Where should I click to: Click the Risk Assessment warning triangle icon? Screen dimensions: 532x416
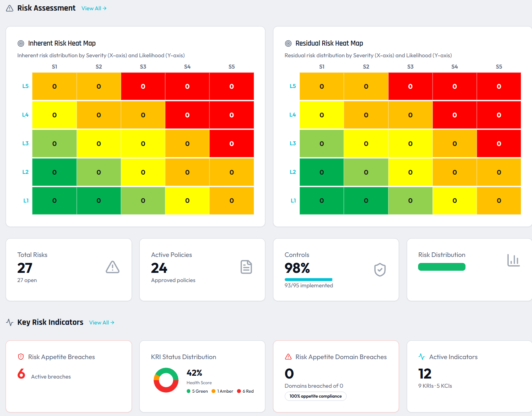coord(10,8)
